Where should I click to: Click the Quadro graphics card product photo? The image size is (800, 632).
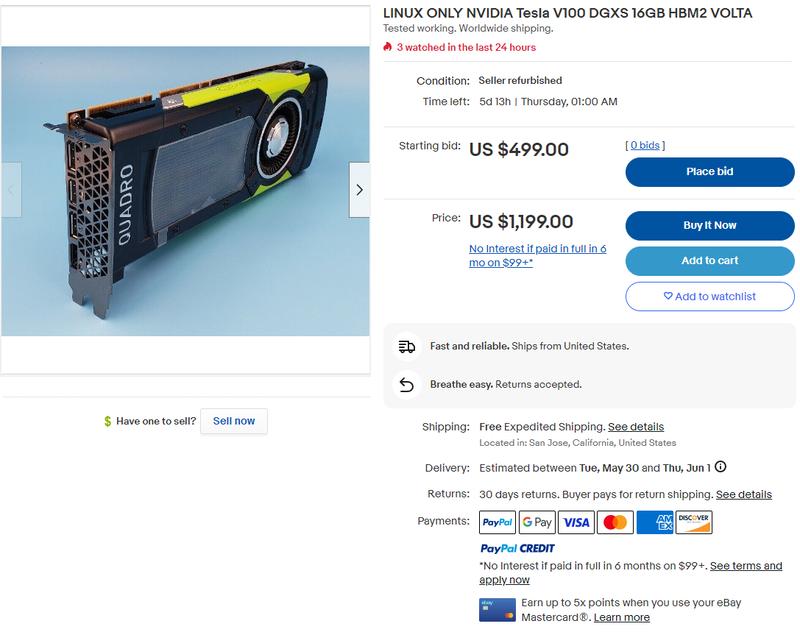tap(185, 191)
